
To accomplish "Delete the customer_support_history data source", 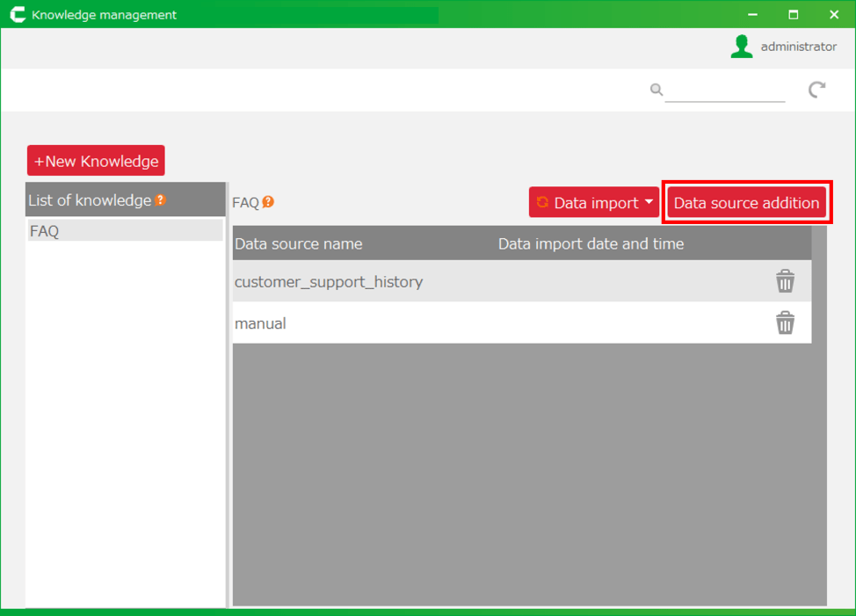I will click(785, 281).
